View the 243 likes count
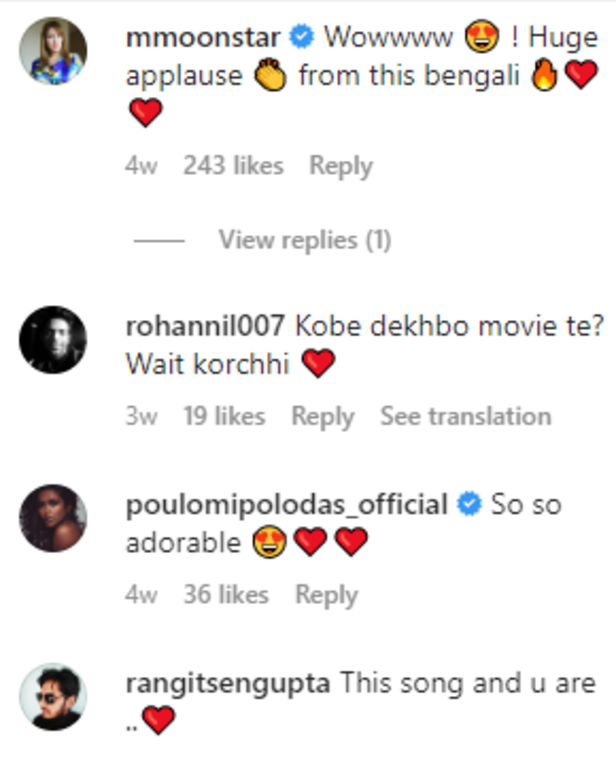 coord(233,166)
